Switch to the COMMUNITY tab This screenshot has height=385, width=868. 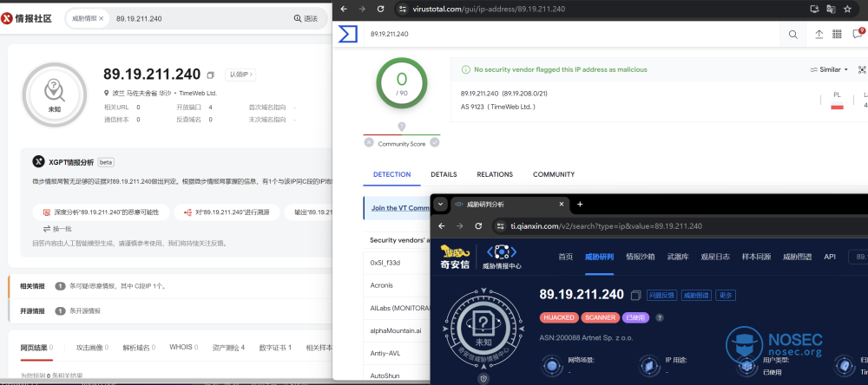click(x=554, y=174)
